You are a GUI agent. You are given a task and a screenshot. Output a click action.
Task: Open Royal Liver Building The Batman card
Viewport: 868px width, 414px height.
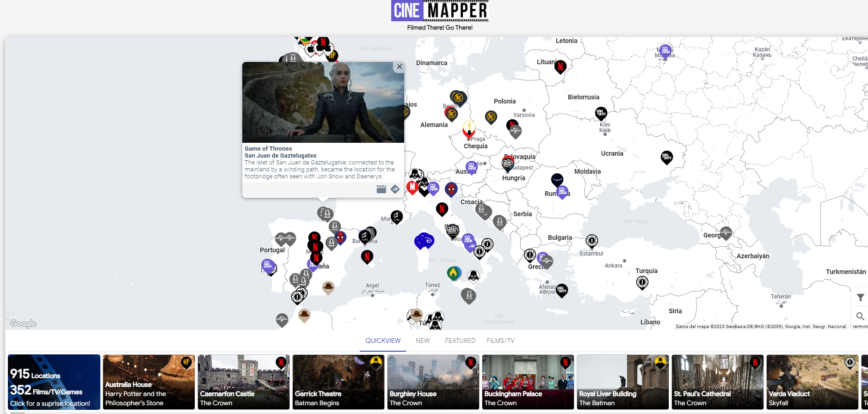[x=623, y=382]
